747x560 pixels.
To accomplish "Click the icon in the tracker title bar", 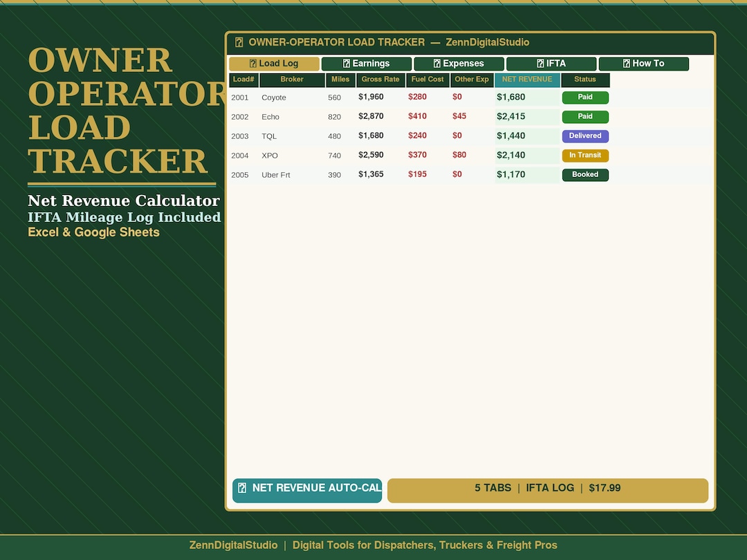I will point(239,42).
